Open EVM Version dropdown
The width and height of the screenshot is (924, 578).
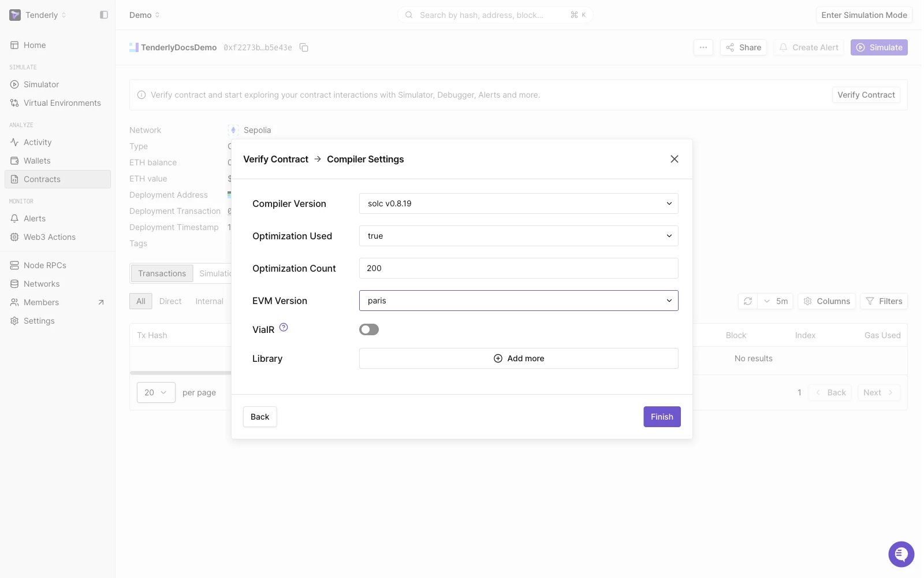coord(519,301)
